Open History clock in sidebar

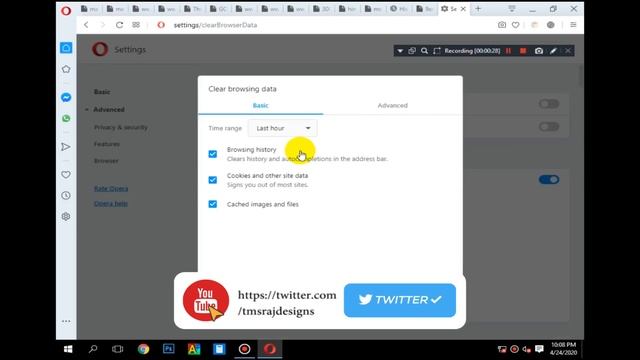click(66, 196)
